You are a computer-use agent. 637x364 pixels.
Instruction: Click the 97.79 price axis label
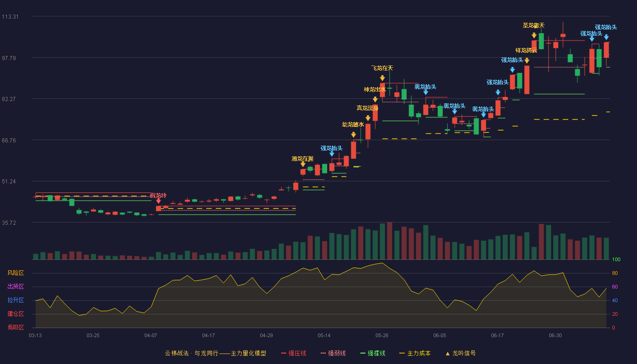[x=10, y=58]
